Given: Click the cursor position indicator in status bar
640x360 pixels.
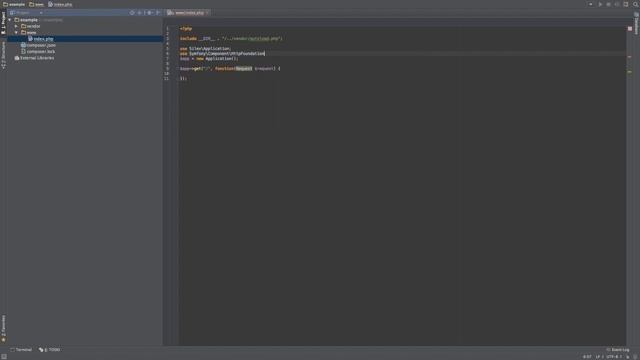Looking at the screenshot, I should point(587,357).
